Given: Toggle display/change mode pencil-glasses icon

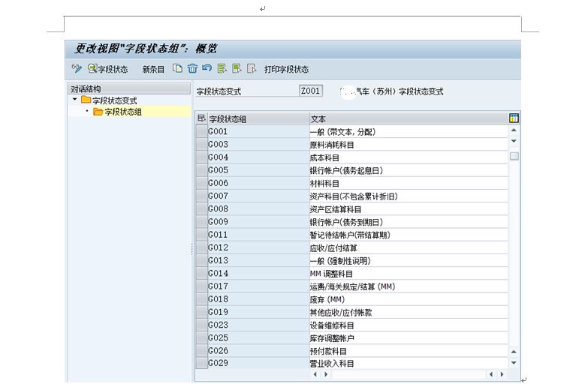Looking at the screenshot, I should pyautogui.click(x=77, y=68).
